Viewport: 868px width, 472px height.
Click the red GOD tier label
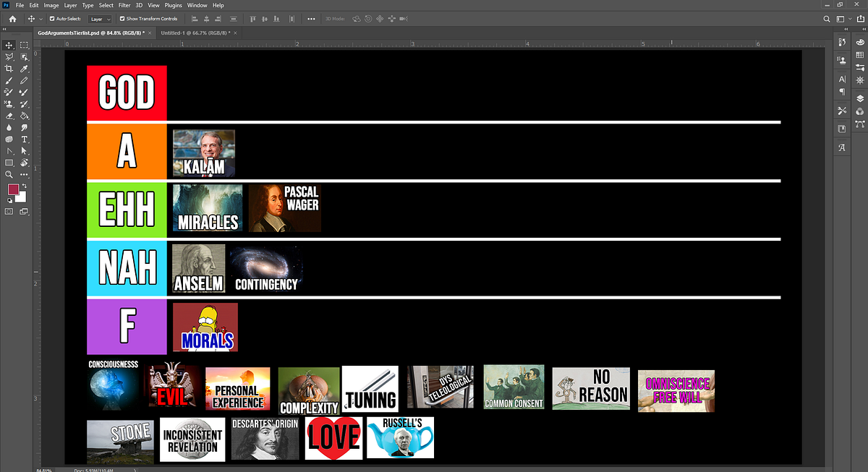tap(127, 93)
